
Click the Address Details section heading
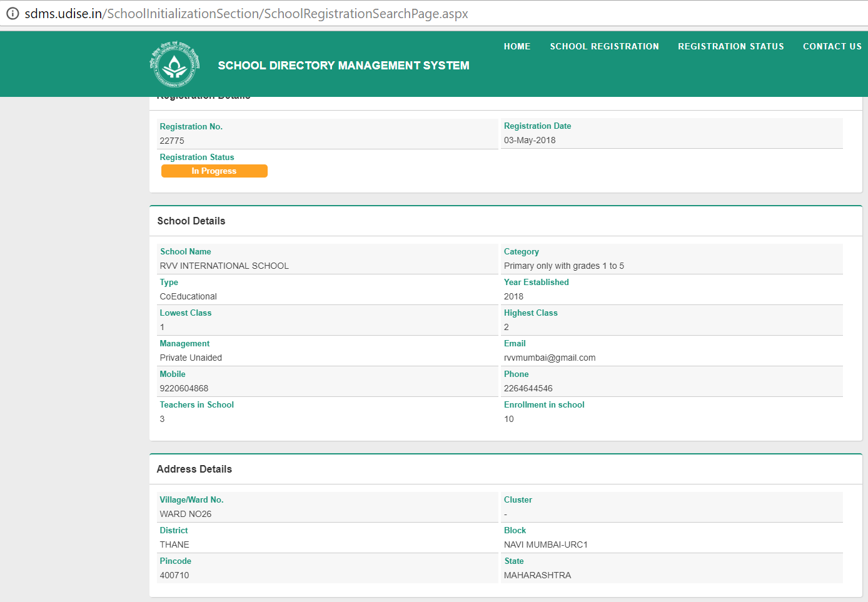coord(194,469)
